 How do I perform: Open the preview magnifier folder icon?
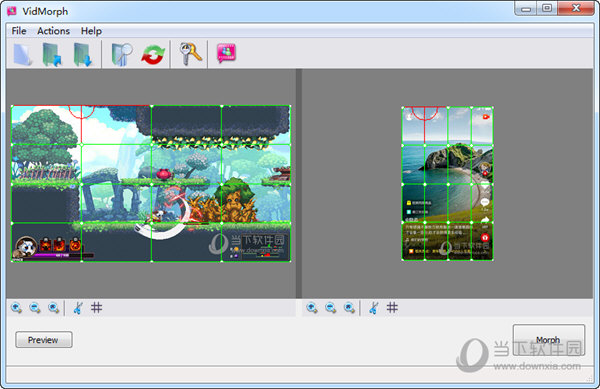[122, 54]
